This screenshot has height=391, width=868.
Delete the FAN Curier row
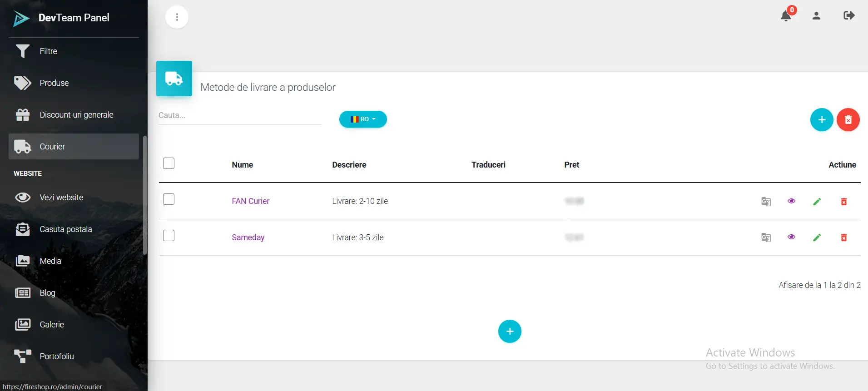tap(843, 202)
